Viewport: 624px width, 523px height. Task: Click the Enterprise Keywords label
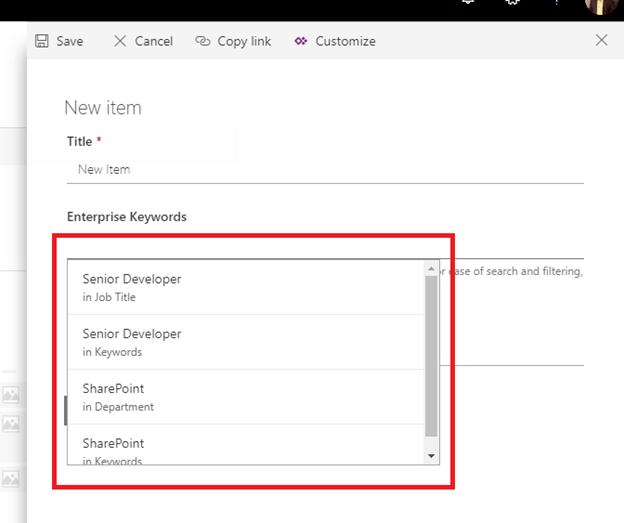pos(127,217)
